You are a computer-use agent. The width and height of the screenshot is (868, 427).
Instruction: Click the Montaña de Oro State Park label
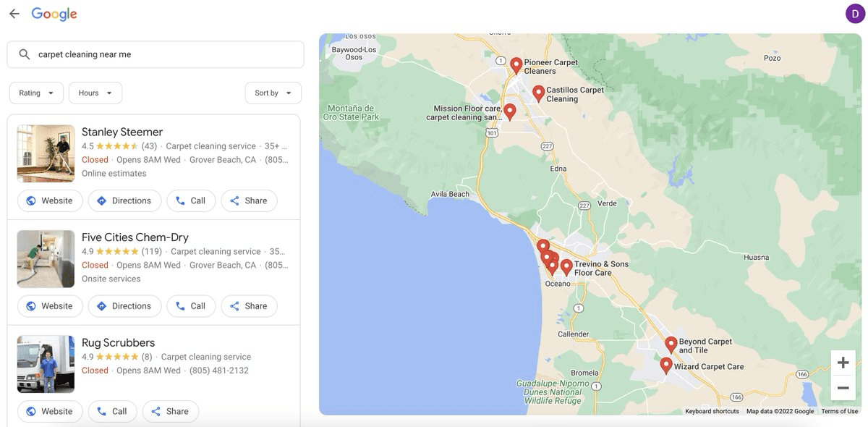pyautogui.click(x=351, y=112)
